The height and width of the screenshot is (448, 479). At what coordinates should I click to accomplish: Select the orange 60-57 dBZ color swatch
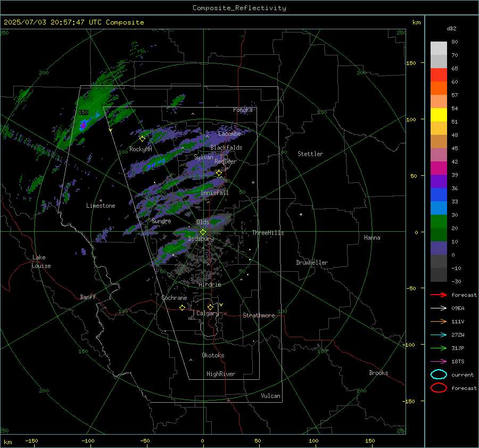[439, 88]
